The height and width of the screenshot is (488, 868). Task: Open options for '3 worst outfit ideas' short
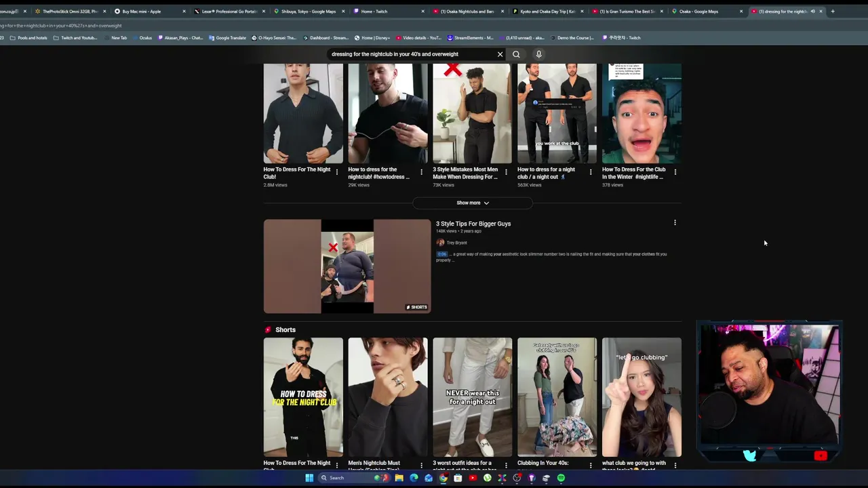(x=506, y=466)
